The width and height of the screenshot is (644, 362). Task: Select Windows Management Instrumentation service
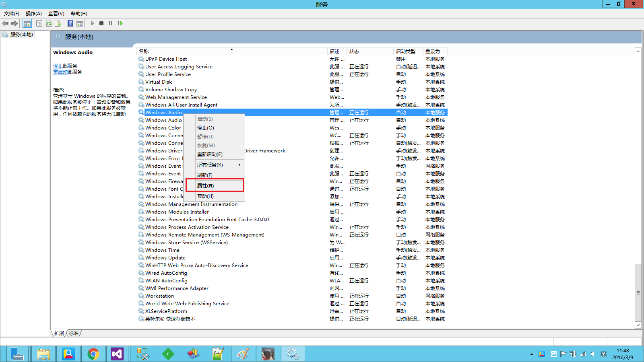[292, 204]
